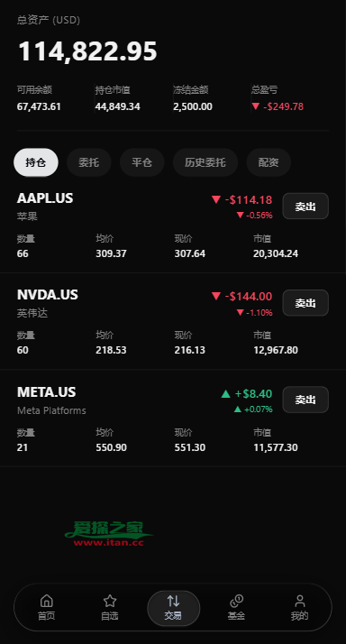Sell META.US with 卖出 button
This screenshot has width=346, height=644.
click(x=305, y=400)
